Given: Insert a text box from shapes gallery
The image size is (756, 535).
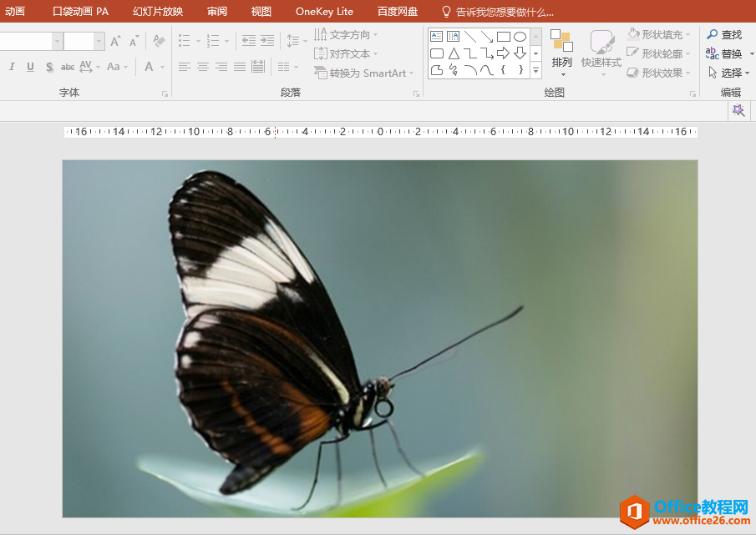Looking at the screenshot, I should click(x=437, y=37).
